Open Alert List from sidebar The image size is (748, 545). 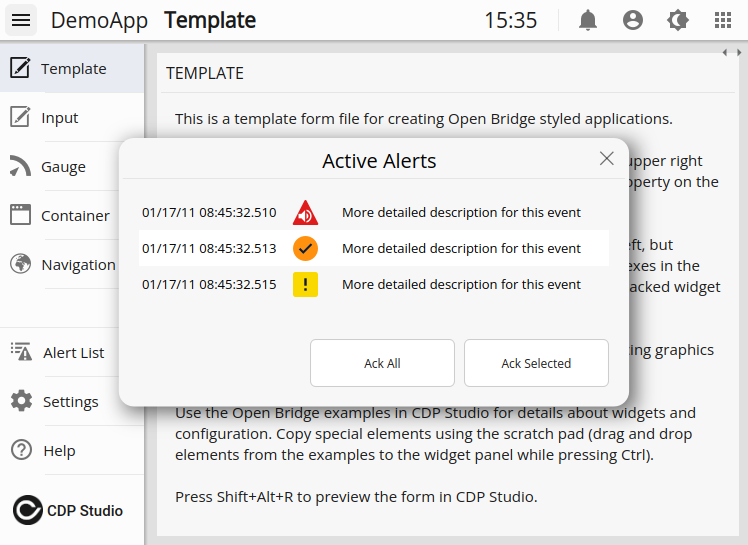[73, 353]
